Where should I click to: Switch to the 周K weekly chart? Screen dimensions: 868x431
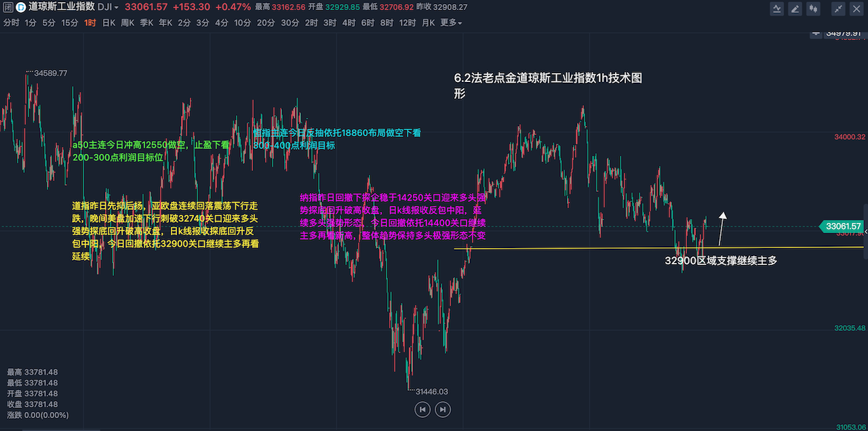pyautogui.click(x=127, y=22)
